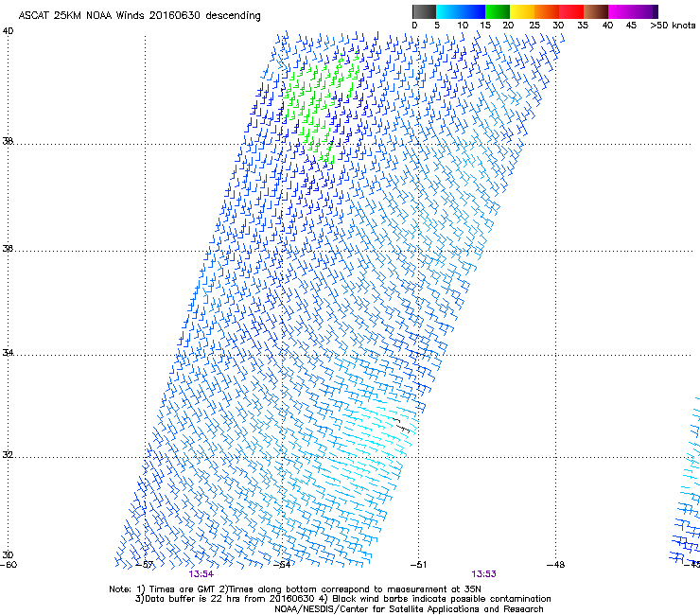Click the '10' label under the color bar
700x615 pixels.
click(x=463, y=25)
